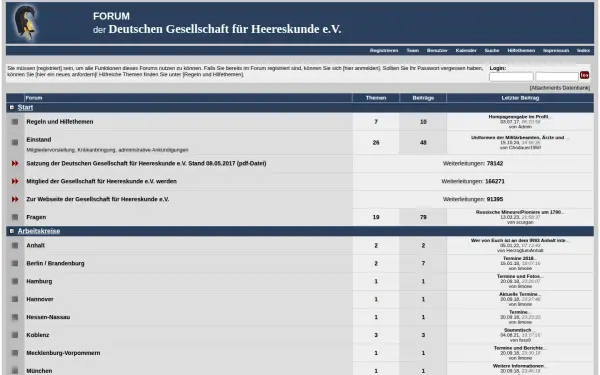This screenshot has height=375, width=600.
Task: Focus the login password input field
Action: [557, 77]
